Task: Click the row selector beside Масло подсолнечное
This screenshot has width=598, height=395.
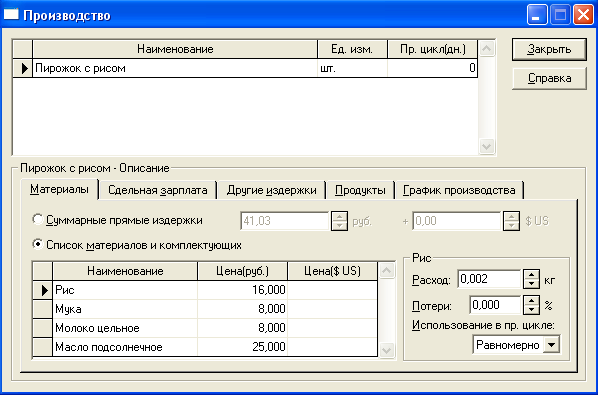Action: pyautogui.click(x=43, y=347)
